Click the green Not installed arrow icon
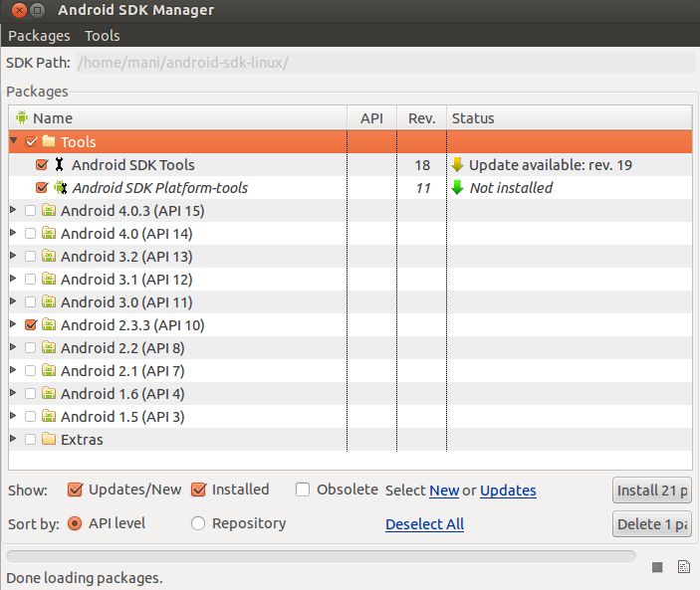Screen dimensions: 700x590 pos(457,187)
